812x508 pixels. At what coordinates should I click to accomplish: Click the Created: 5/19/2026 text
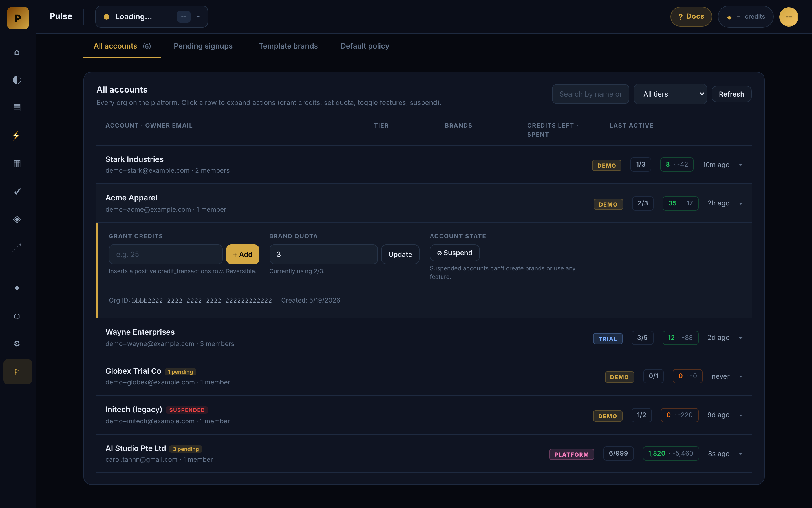coord(311,300)
